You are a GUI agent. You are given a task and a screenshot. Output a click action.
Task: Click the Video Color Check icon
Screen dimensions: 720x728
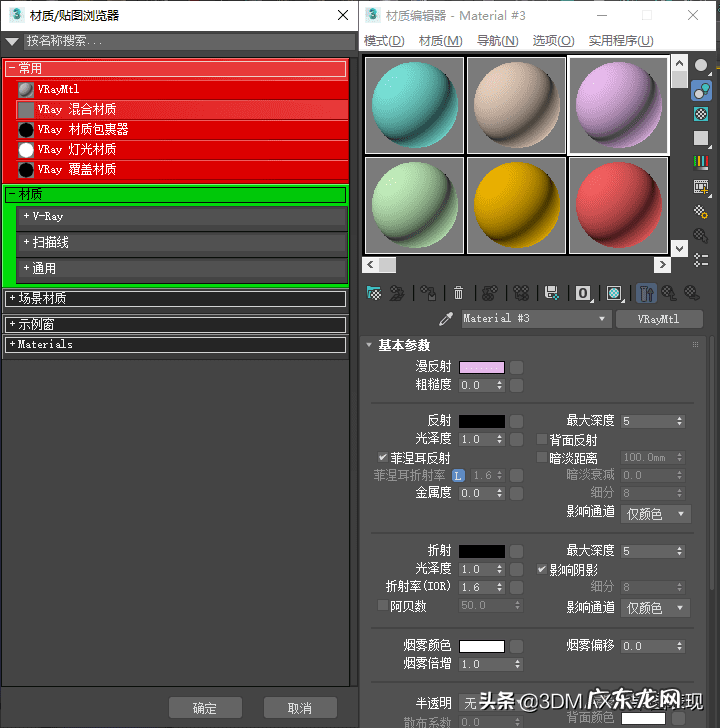(701, 162)
